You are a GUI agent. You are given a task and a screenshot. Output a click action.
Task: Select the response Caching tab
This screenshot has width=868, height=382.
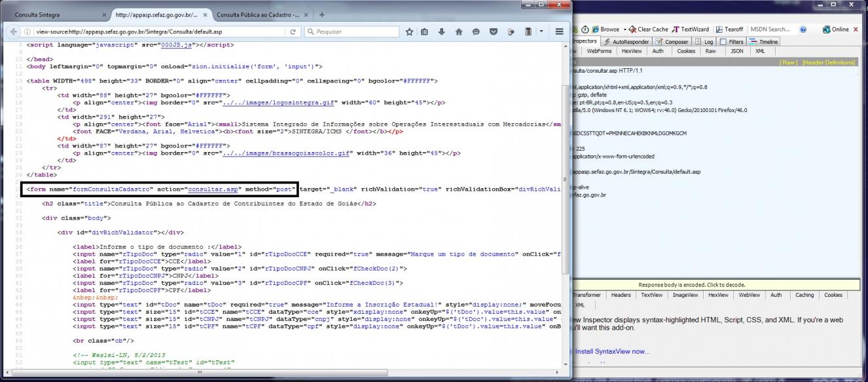pos(805,295)
